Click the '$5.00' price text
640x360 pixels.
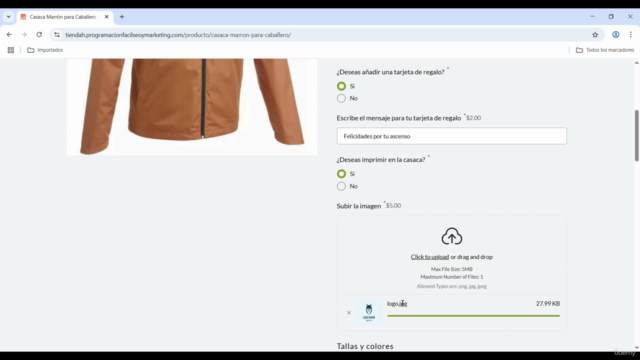coord(393,205)
